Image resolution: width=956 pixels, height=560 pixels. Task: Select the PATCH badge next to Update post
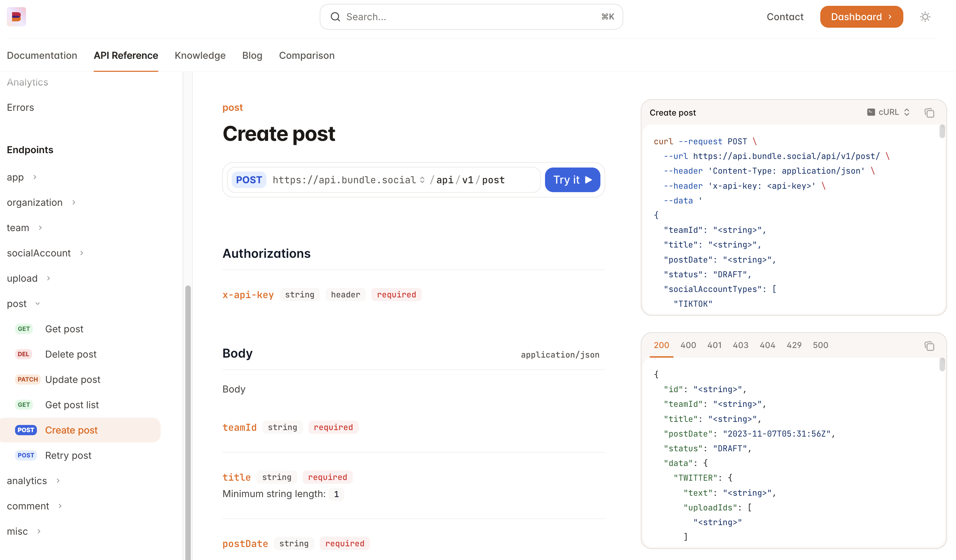point(27,379)
